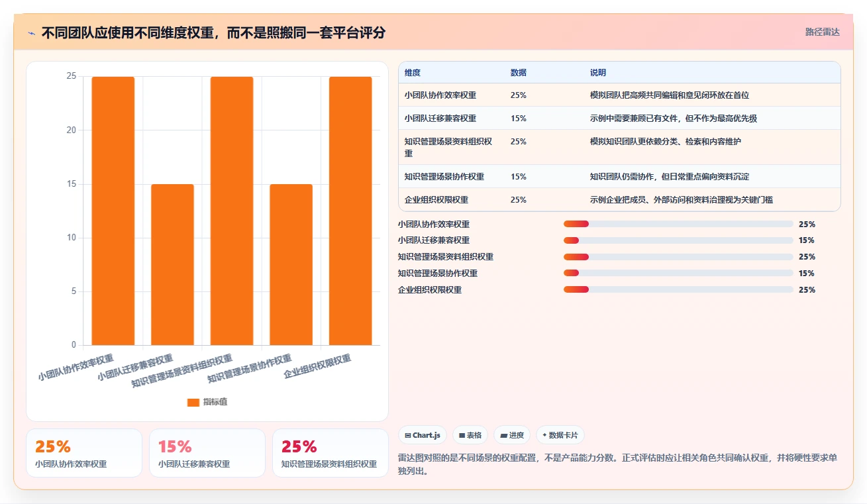Click the 数据 table column header

[519, 73]
